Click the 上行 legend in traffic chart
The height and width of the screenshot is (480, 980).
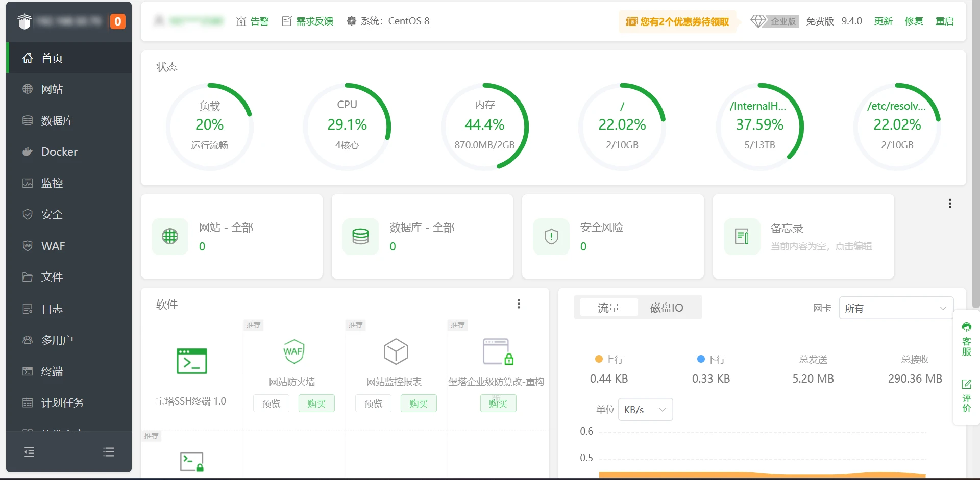pos(609,359)
